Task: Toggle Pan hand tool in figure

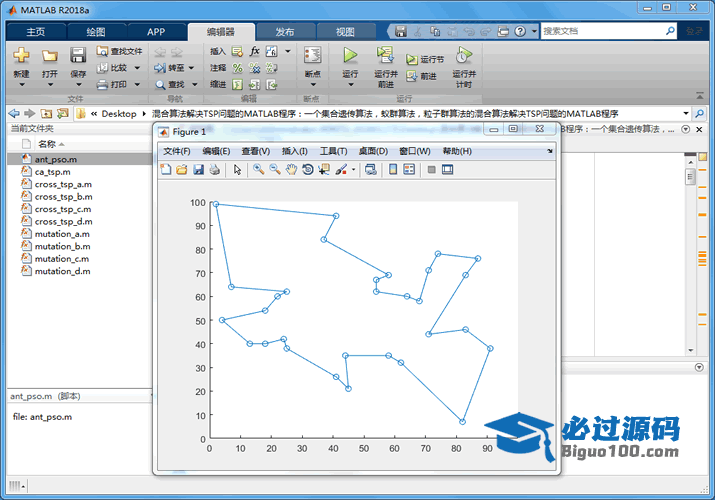Action: click(291, 170)
